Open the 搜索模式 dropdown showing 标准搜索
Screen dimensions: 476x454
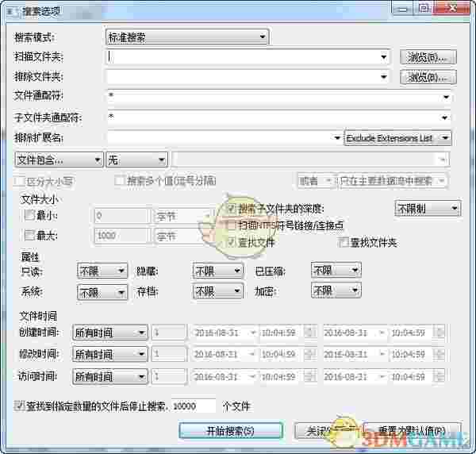click(187, 37)
